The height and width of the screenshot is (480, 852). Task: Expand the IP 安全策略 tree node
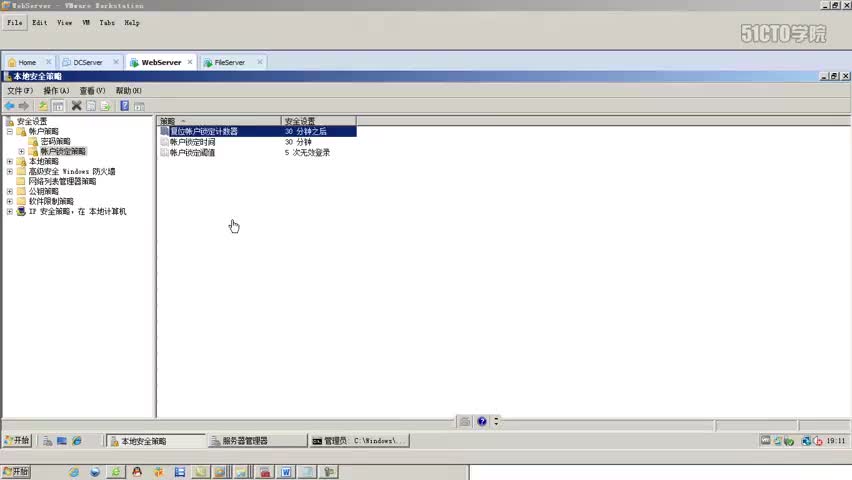(x=10, y=211)
